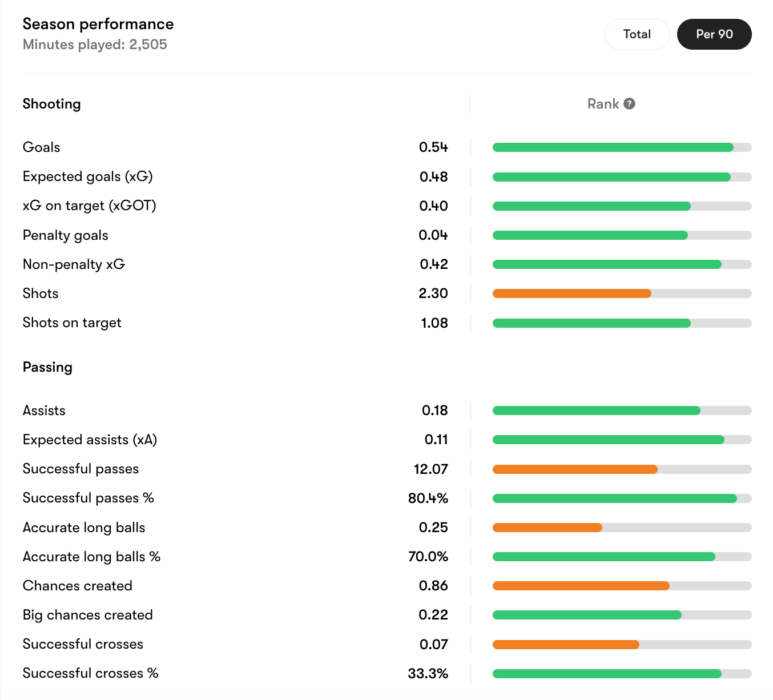The height and width of the screenshot is (700, 773).
Task: Click the Assists stat row label
Action: 44,411
